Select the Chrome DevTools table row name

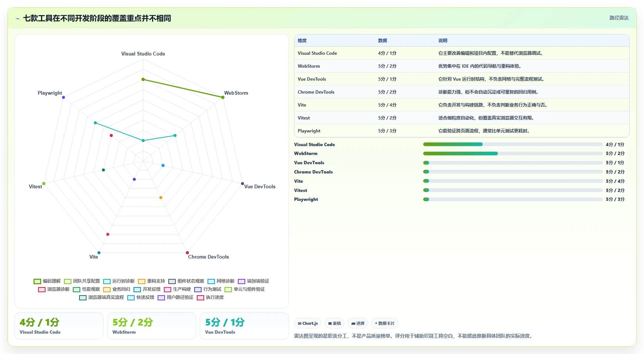(x=316, y=92)
